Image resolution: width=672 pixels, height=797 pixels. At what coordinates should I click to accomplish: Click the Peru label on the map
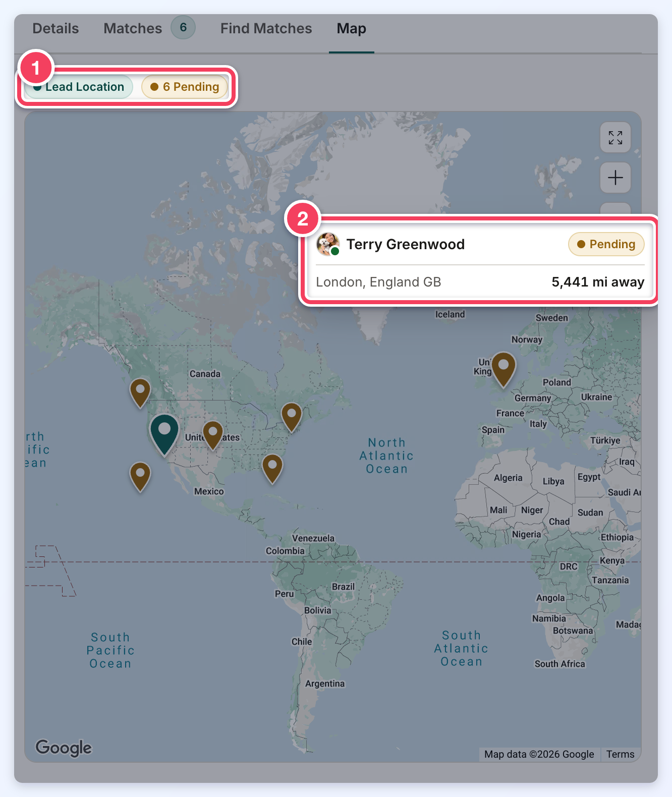[x=284, y=594]
